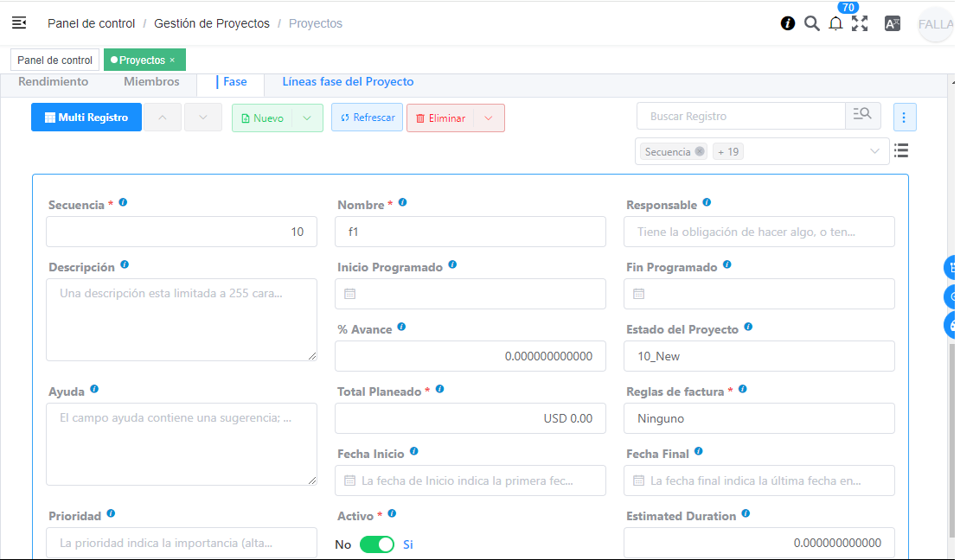The height and width of the screenshot is (560, 960).
Task: Enter fullscreen mode via expand icon
Action: point(860,23)
